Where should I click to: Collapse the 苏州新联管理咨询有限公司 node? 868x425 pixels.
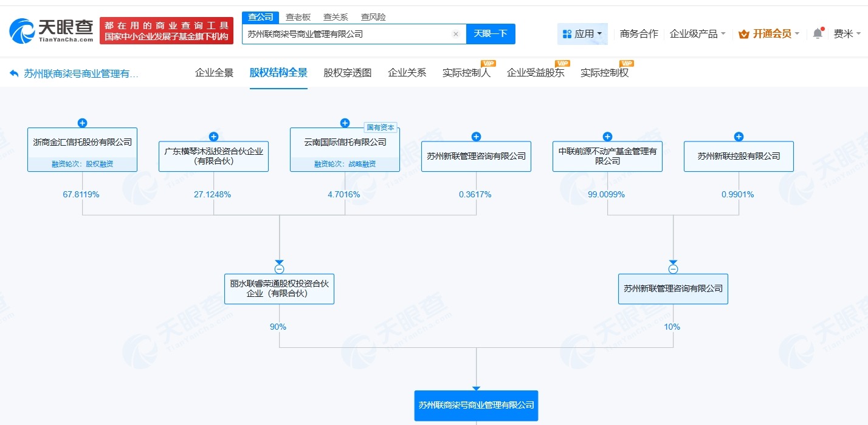673,268
